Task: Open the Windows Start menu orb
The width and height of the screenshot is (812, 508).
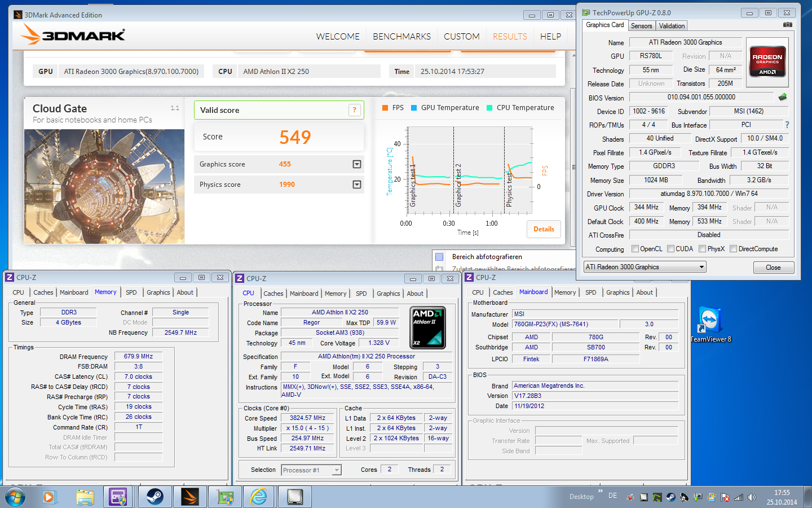Action: [x=15, y=497]
